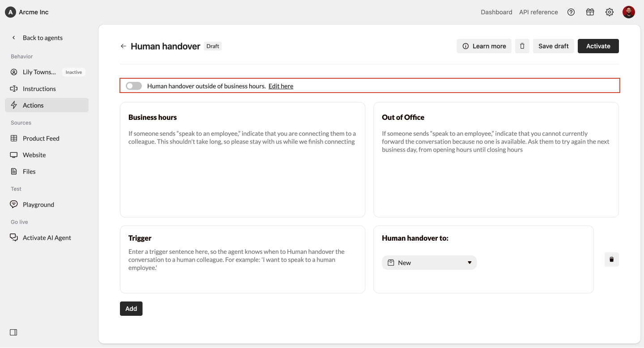The image size is (644, 348).
Task: Click the Arcme Inc logo icon
Action: click(10, 12)
